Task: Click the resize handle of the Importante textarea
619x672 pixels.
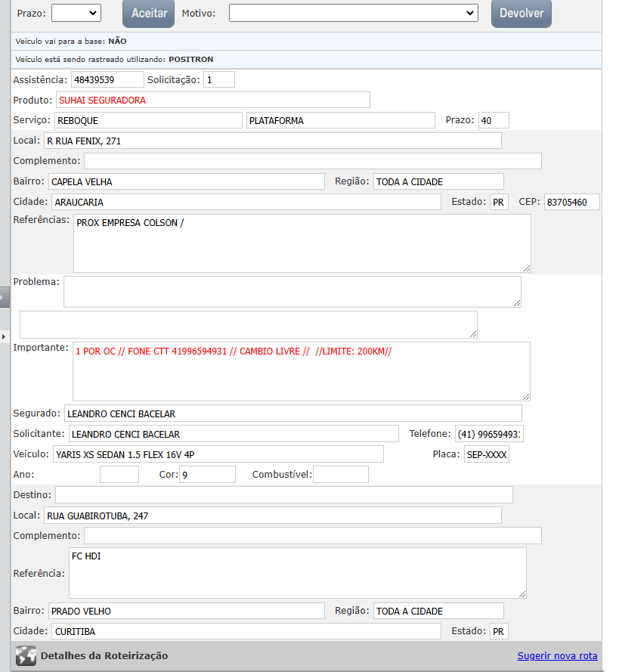Action: pyautogui.click(x=525, y=396)
